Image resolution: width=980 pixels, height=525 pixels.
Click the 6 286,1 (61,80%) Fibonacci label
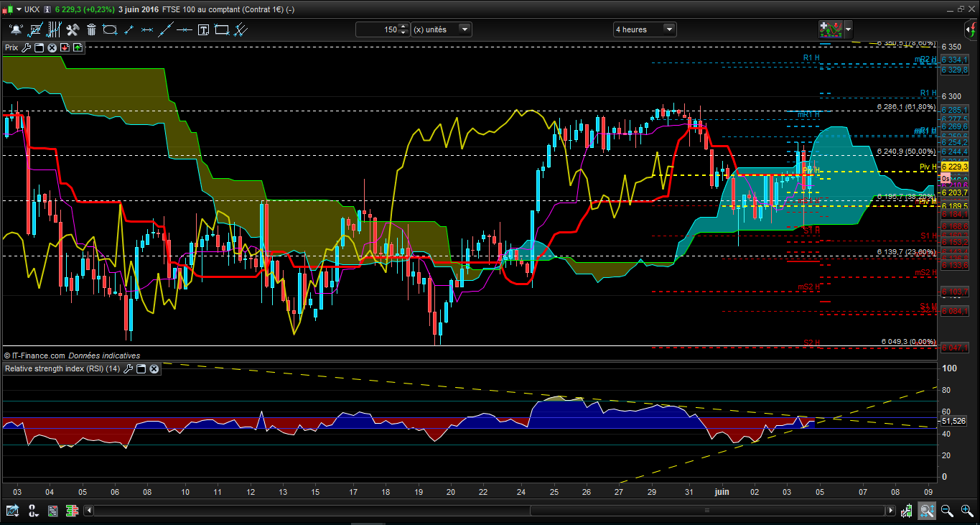(906, 106)
